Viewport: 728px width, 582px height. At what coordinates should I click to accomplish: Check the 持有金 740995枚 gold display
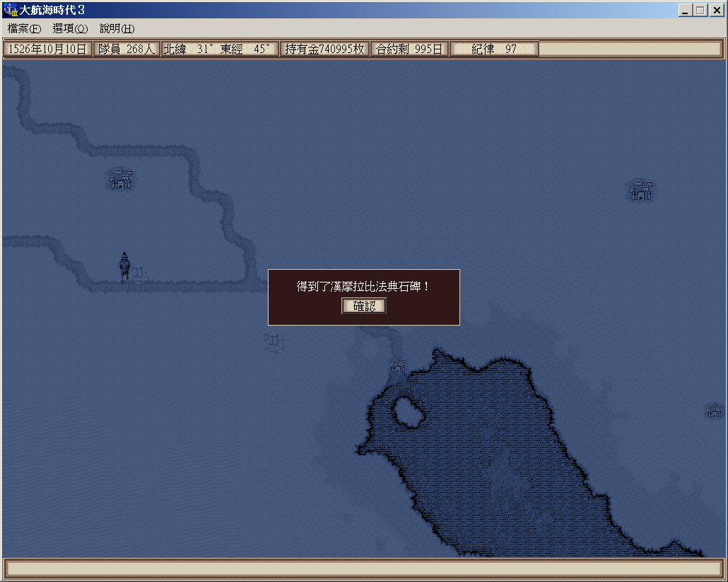point(324,49)
